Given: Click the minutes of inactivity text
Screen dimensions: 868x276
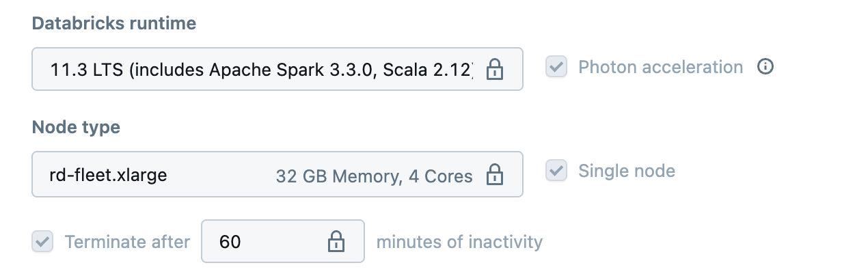Looking at the screenshot, I should click(x=459, y=241).
